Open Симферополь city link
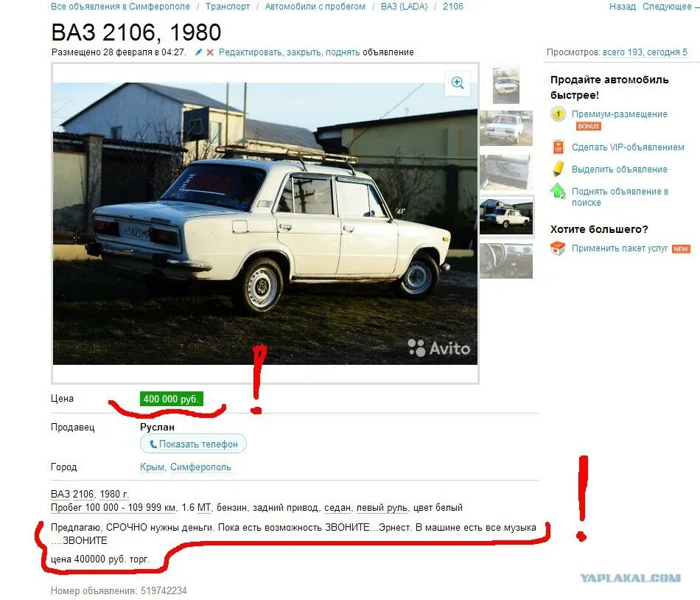Screen dimensions: 700x600 200,467
